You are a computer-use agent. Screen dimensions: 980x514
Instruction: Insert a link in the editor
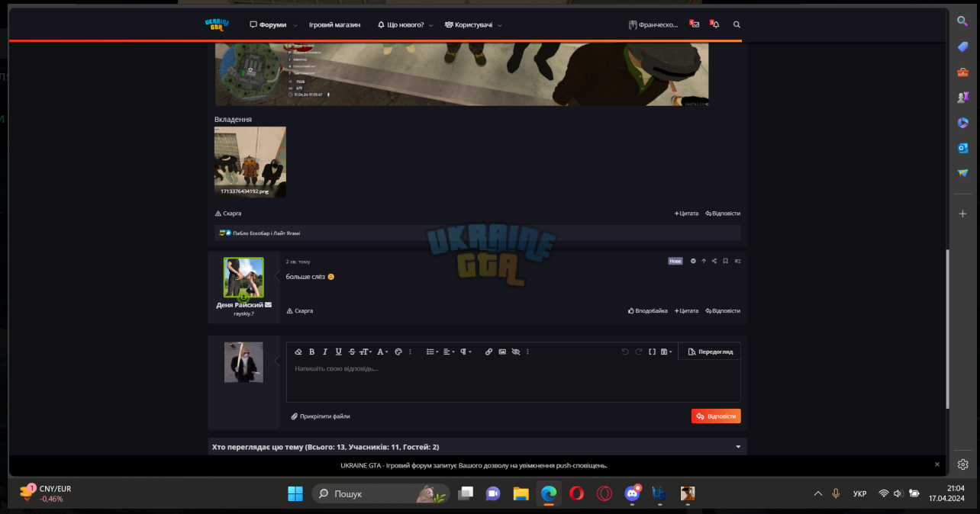(x=488, y=352)
